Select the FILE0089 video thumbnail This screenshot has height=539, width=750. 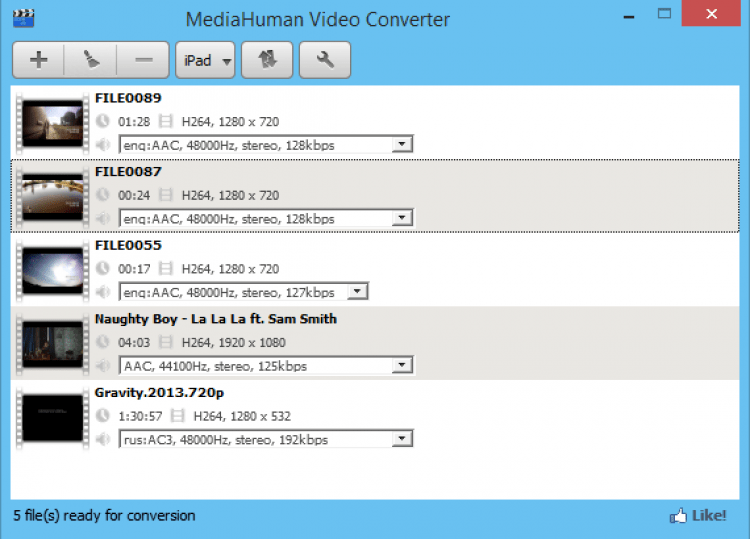click(53, 123)
